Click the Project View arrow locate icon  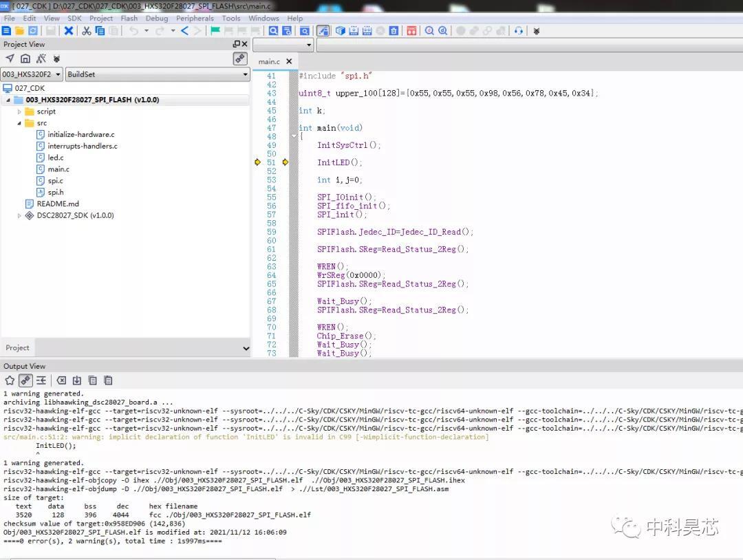tap(10, 58)
